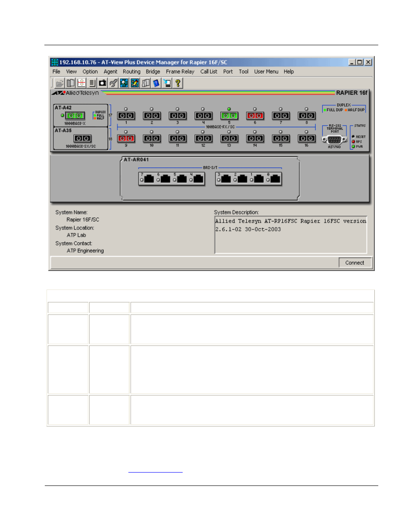Click the wrench tool toolbar icon

point(113,83)
